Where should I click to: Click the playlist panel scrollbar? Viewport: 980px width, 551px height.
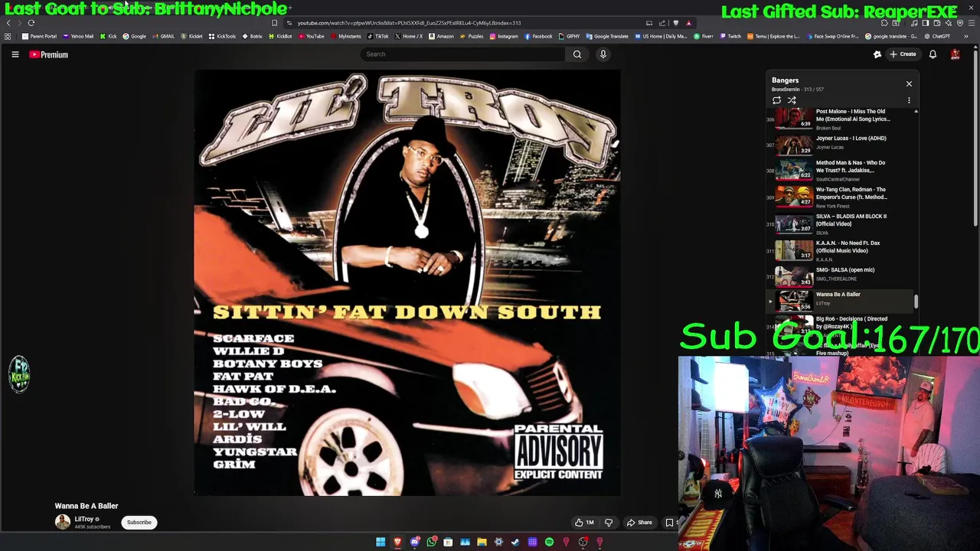click(916, 302)
